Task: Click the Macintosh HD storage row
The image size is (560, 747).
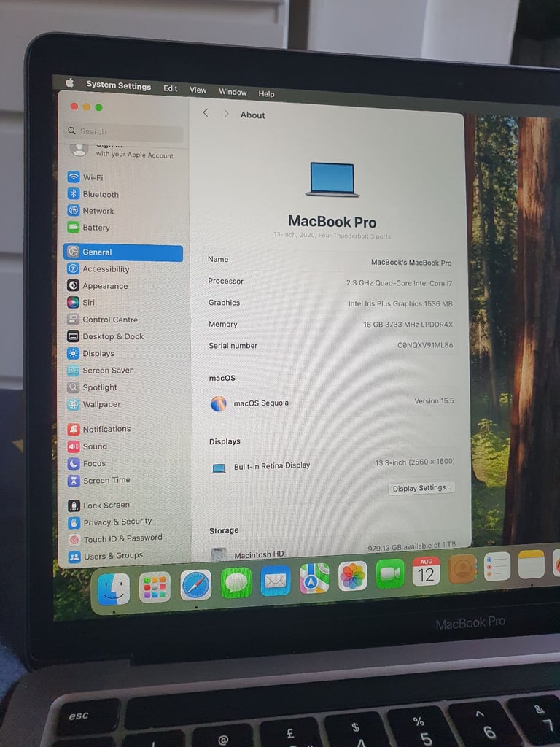Action: (332, 551)
